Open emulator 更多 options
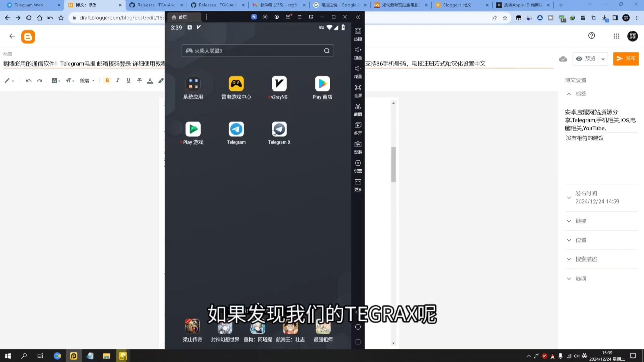Screen dimensions: 644x362 click(358, 182)
